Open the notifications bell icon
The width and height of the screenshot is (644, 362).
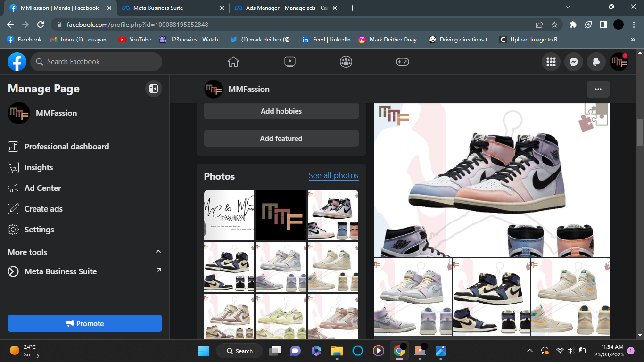(596, 62)
